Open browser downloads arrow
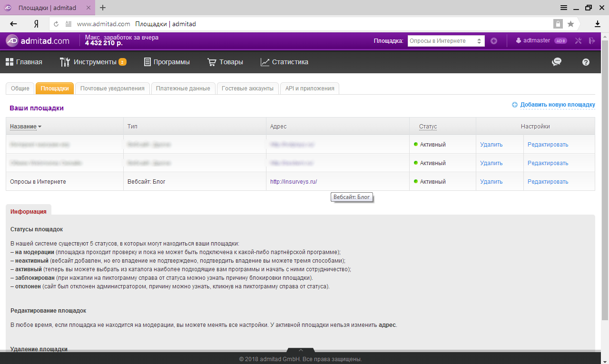Screen dimensions: 609x364 pos(598,24)
